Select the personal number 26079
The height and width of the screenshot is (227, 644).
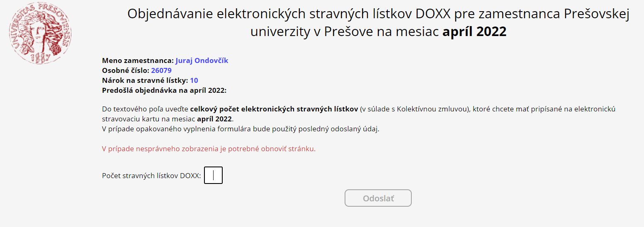coord(161,70)
